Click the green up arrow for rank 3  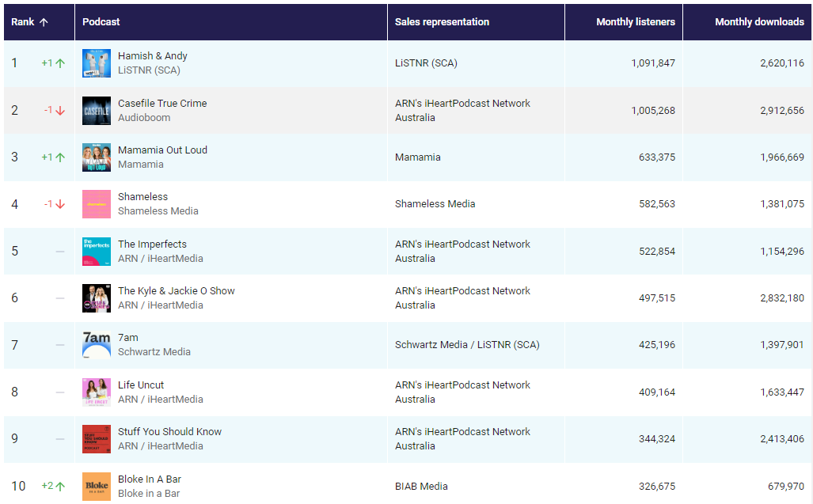[x=60, y=157]
